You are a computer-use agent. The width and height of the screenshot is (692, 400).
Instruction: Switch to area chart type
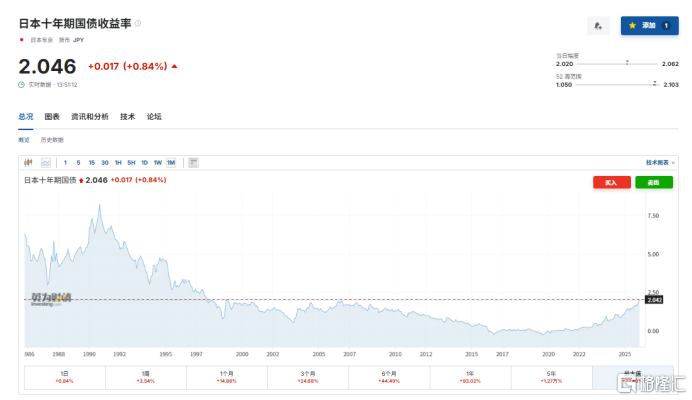(45, 162)
